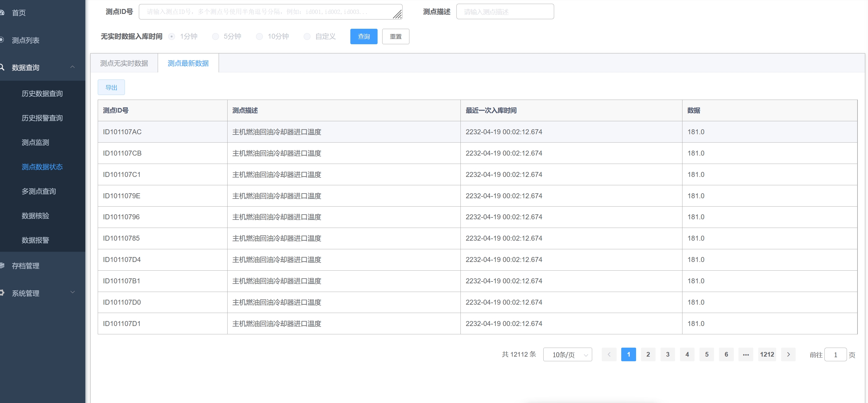Expand the pagination ellipsis for more pages
Viewport: 868px width, 403px height.
click(746, 354)
